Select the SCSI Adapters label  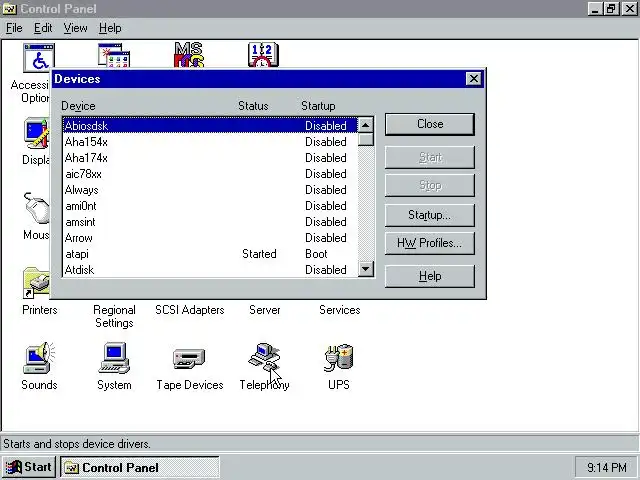pyautogui.click(x=190, y=310)
